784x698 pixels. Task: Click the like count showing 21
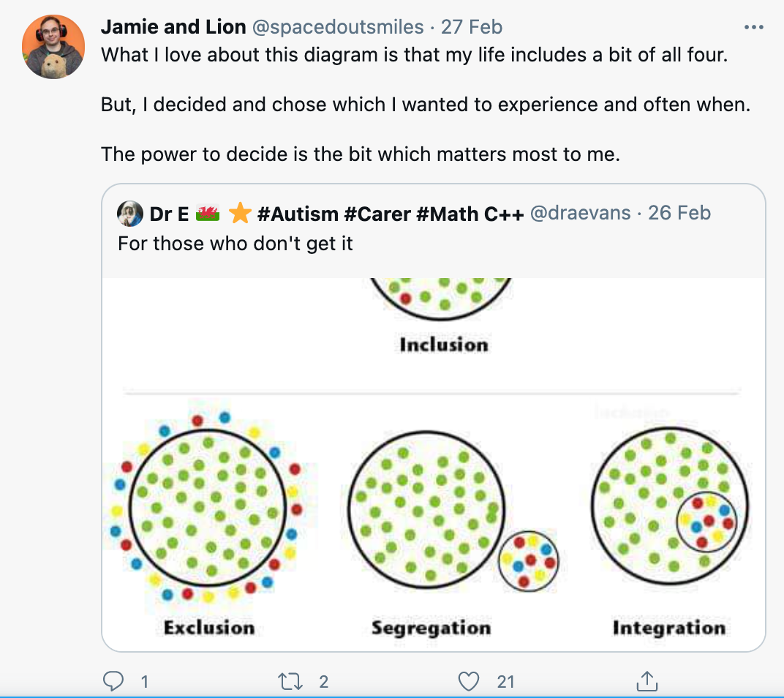506,682
